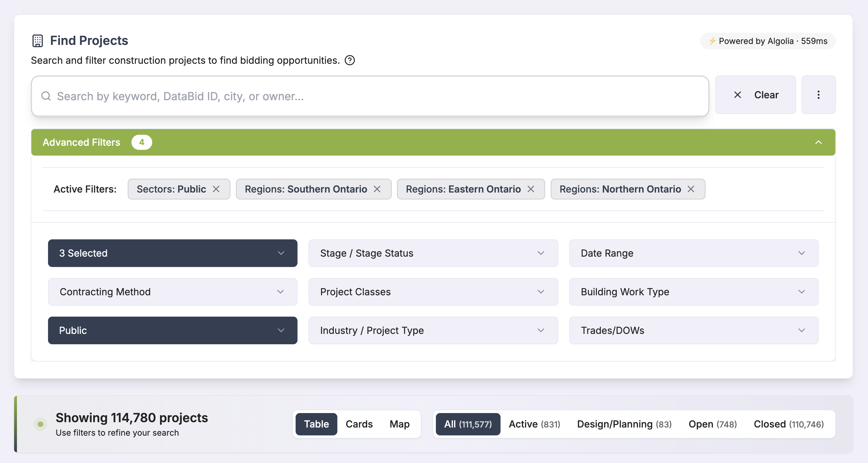This screenshot has width=868, height=463.
Task: Click the Showing 114,780 projects text
Action: click(x=132, y=417)
